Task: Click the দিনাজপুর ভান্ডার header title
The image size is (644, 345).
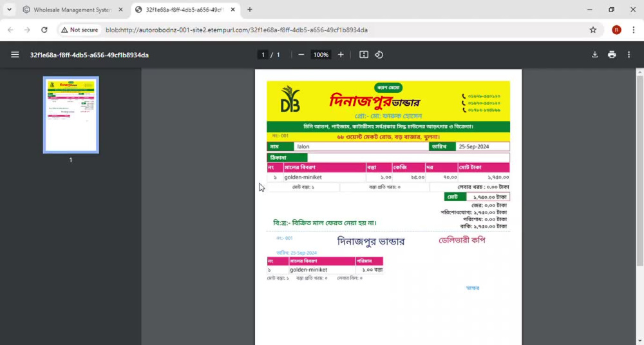Action: point(374,101)
